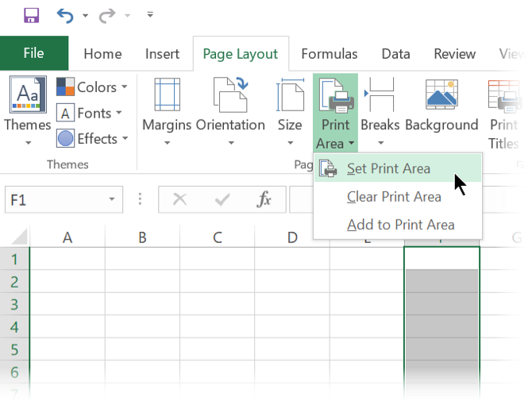Open Customize Quick Access Toolbar menu
The width and height of the screenshot is (532, 405).
pyautogui.click(x=150, y=14)
